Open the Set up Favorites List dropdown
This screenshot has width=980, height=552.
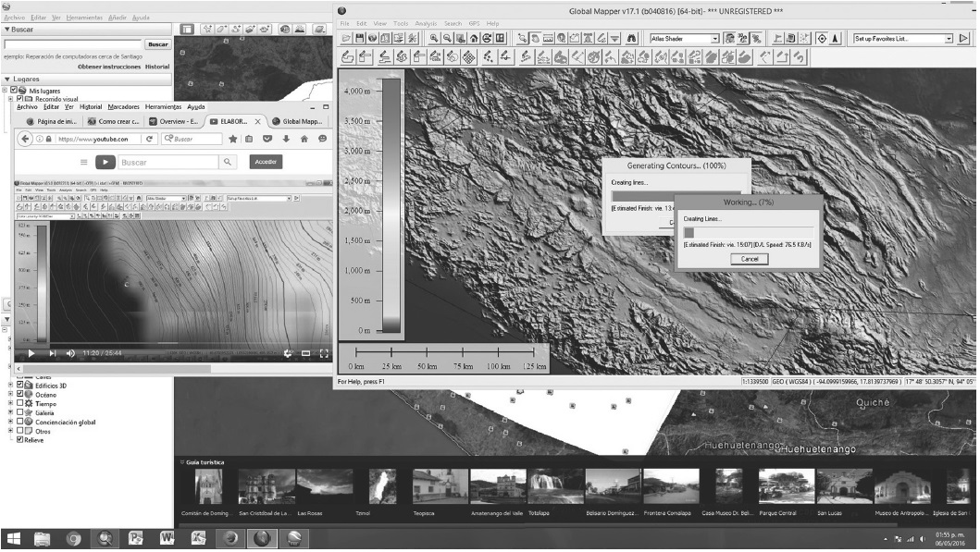[x=949, y=39]
